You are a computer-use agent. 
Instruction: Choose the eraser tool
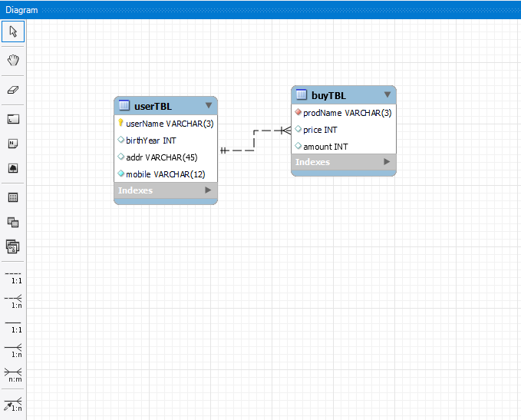pyautogui.click(x=13, y=90)
